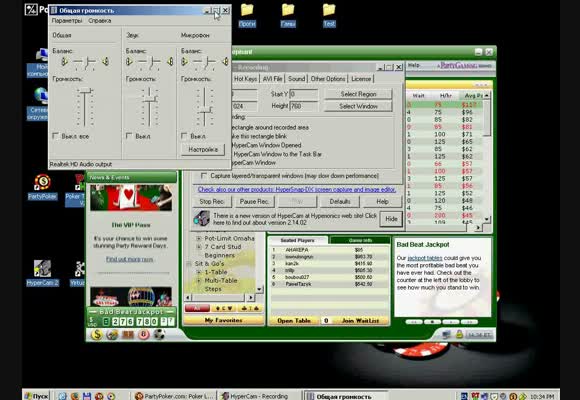The width and height of the screenshot is (580, 400).
Task: Click the 'Микрофон' volume slider handle
Action: 205,110
